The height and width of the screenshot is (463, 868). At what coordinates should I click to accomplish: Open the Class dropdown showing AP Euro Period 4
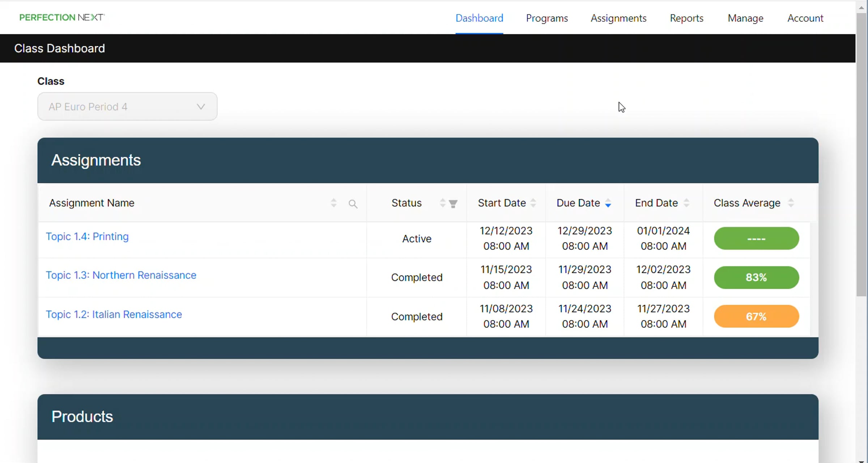[127, 106]
